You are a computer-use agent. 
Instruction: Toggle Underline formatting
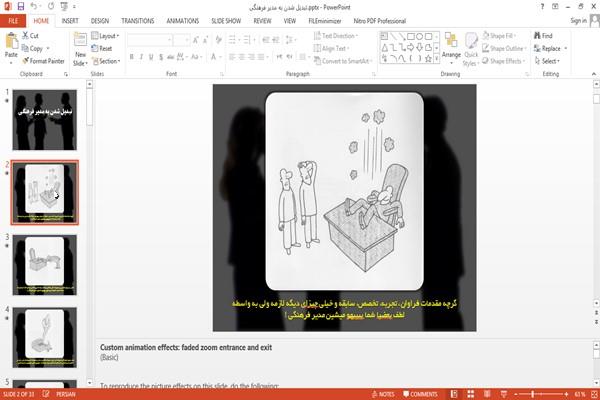coord(151,57)
